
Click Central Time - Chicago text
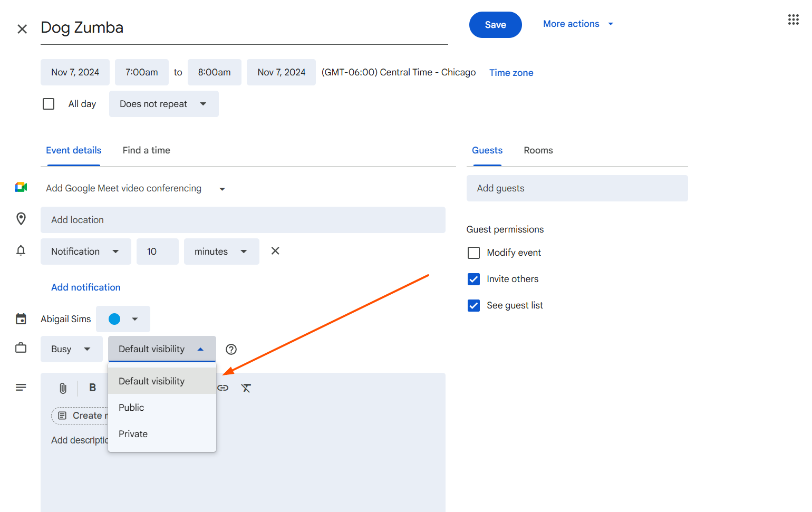coord(428,72)
